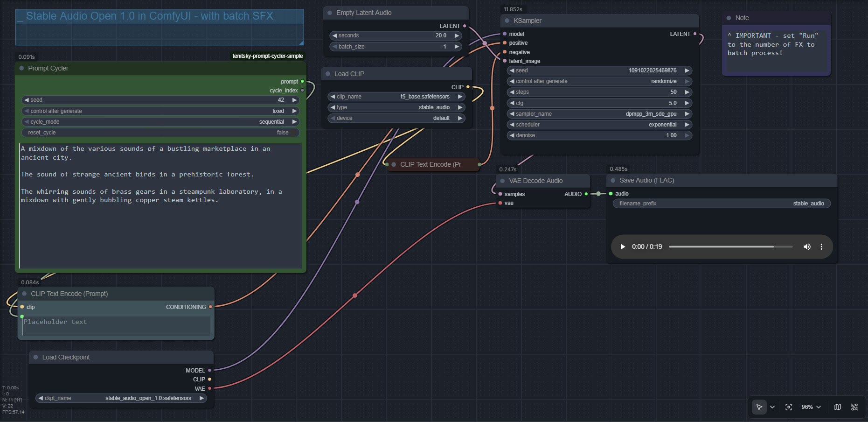Toggle reset_cycle in Prompt Cycler

(x=160, y=133)
